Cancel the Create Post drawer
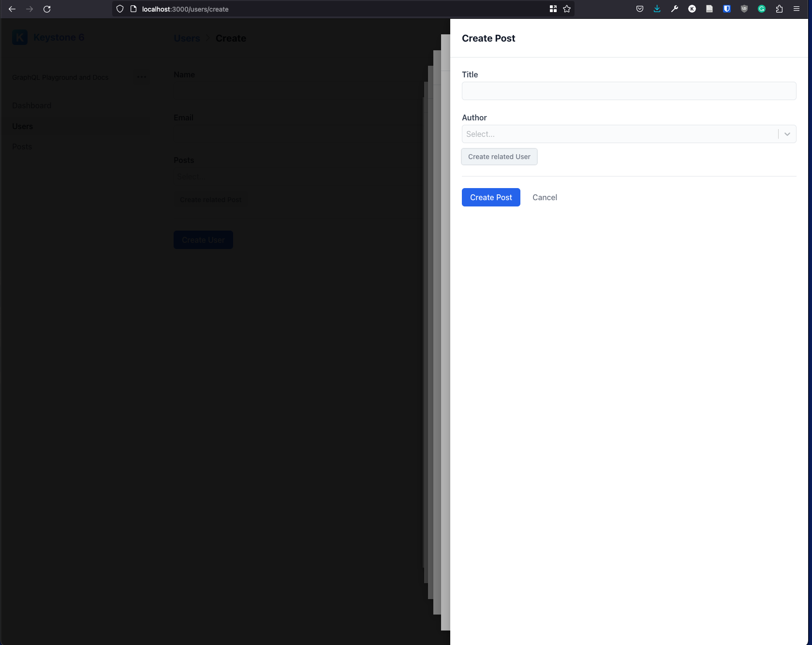The image size is (812, 645). click(x=545, y=197)
